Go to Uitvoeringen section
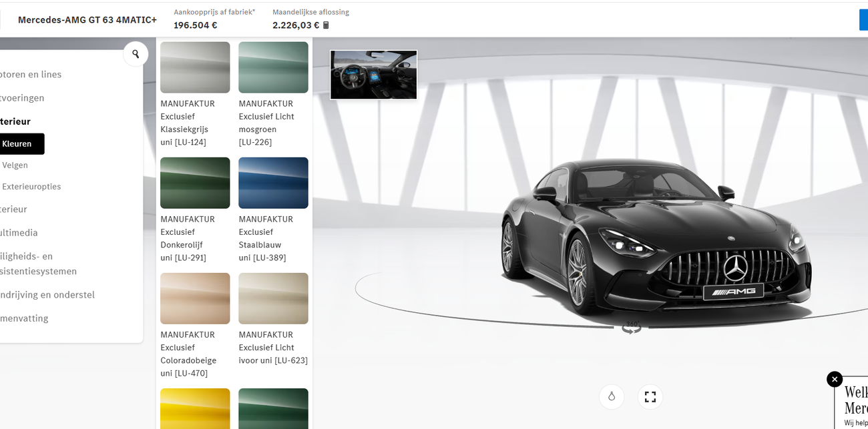The width and height of the screenshot is (868, 429). [x=22, y=97]
